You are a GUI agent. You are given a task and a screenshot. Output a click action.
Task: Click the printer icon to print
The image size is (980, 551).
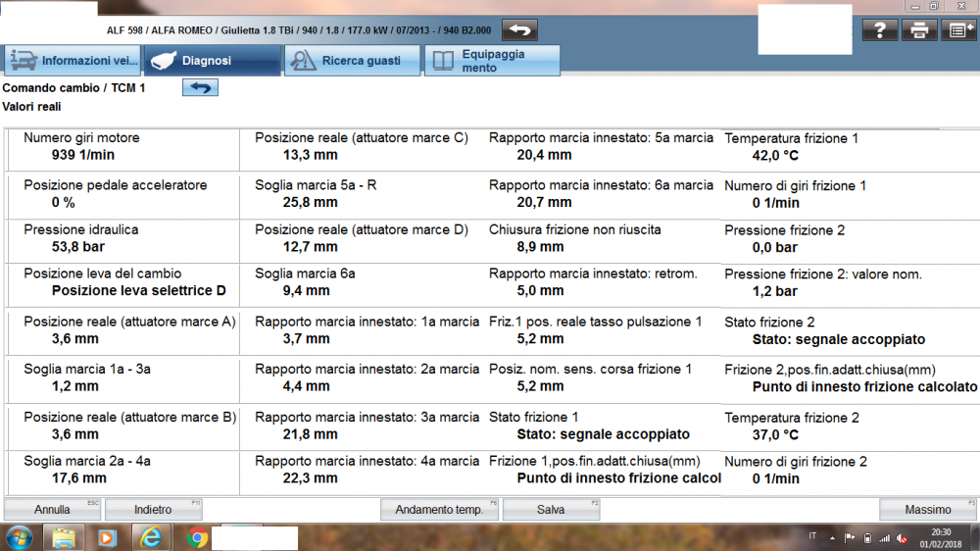[919, 30]
